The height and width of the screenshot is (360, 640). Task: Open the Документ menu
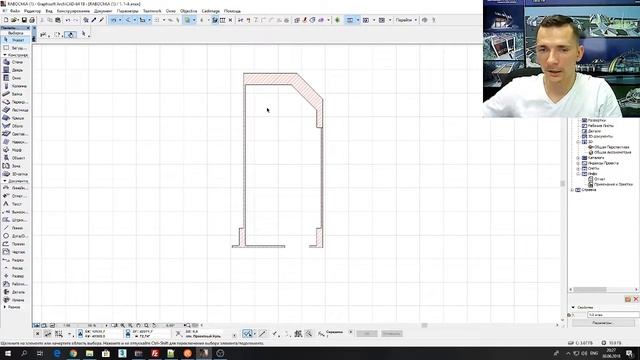pos(103,11)
